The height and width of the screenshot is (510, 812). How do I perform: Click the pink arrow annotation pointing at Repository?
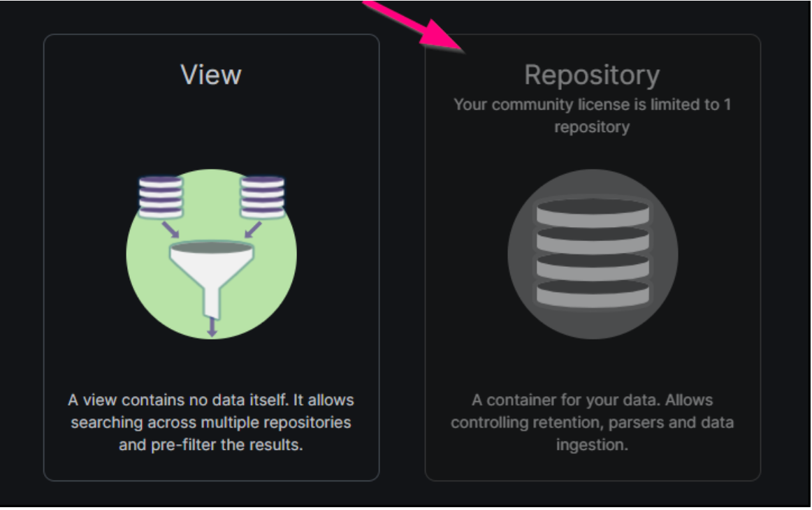point(414,25)
